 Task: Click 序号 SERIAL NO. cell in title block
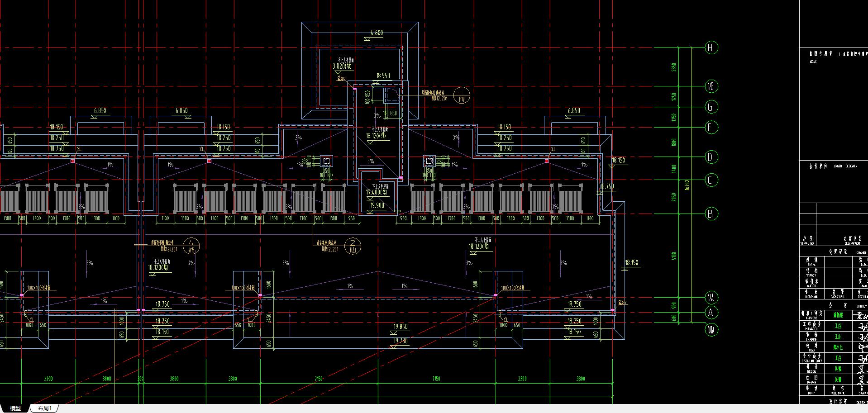[x=807, y=240]
